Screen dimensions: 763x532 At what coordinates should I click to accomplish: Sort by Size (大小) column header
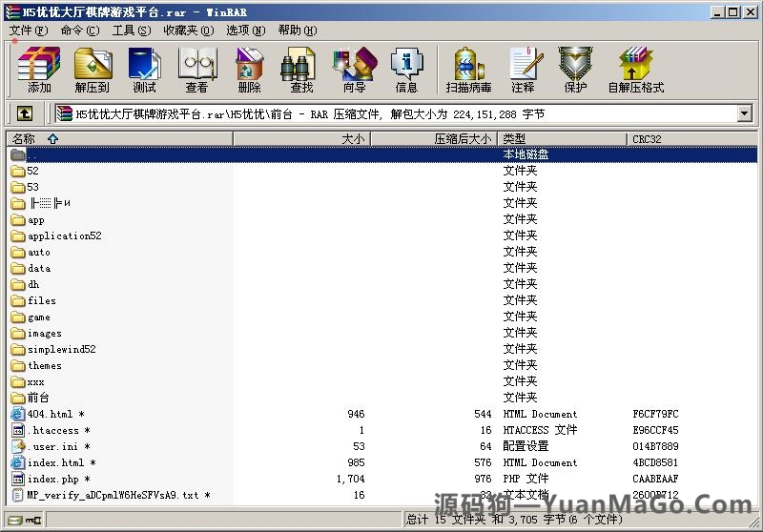(x=302, y=139)
